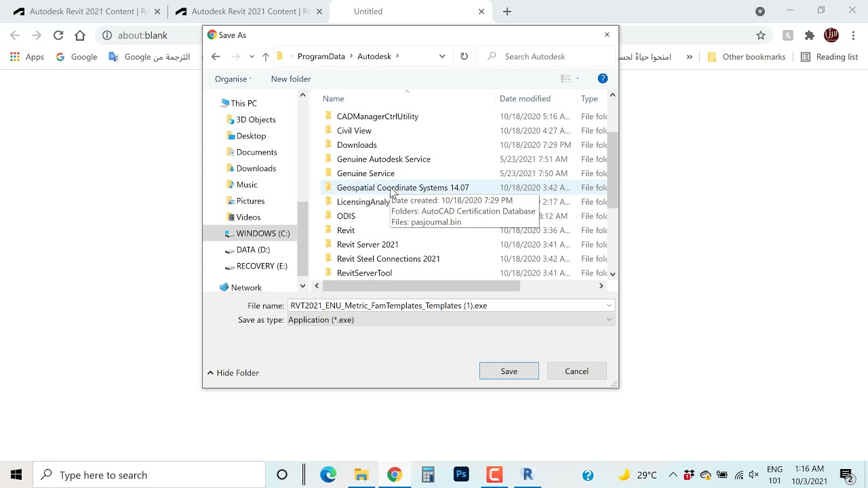Screen dimensions: 868x488
Task: Sort by the Name column header
Action: point(334,98)
